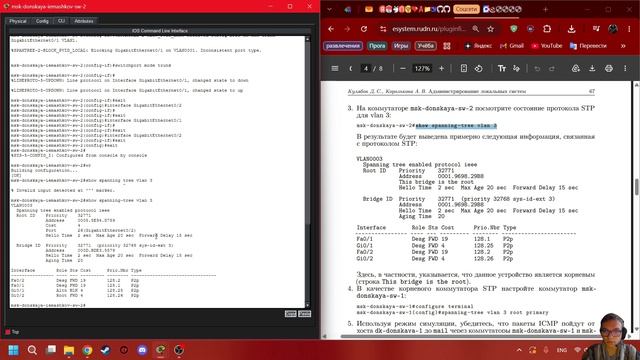Screen dimensions: 640x360
Task: Download the PDF file
Action: pos(592,69)
